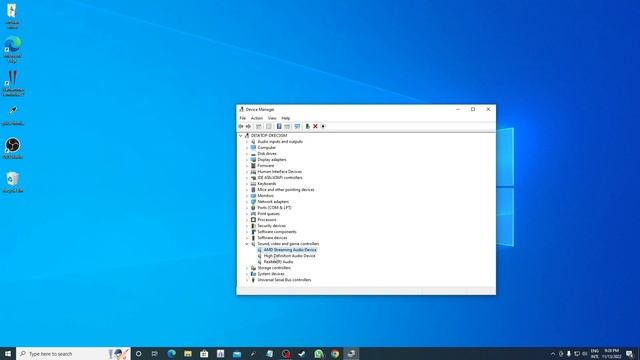Select the OBS Studio desktop shortcut
This screenshot has height=360, width=640.
click(13, 149)
